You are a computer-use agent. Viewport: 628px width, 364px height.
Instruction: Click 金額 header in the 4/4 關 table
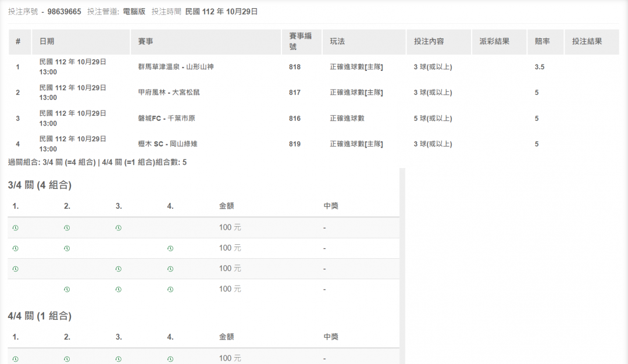coord(226,337)
